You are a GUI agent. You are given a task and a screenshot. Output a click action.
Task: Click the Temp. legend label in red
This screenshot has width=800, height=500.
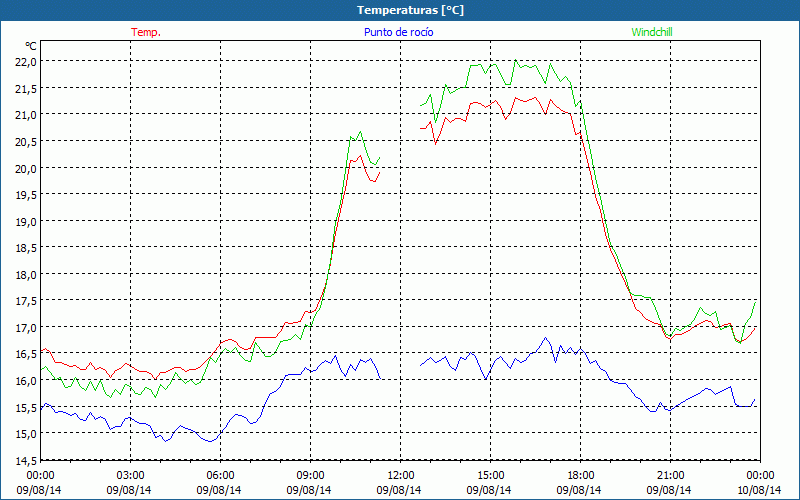(x=146, y=32)
